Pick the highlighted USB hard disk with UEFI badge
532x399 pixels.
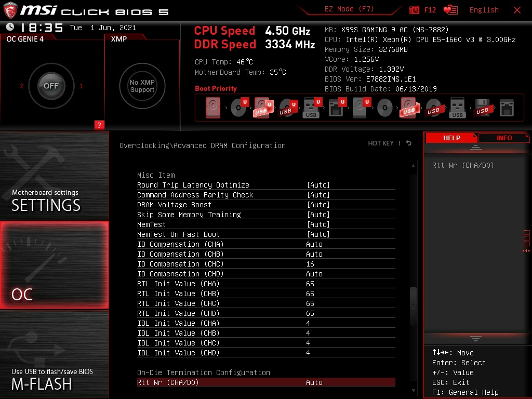263,108
